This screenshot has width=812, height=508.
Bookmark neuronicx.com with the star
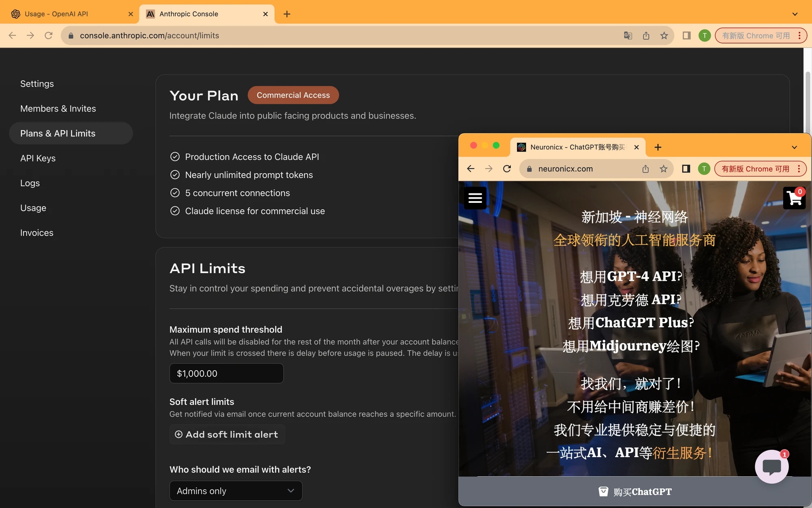point(663,169)
